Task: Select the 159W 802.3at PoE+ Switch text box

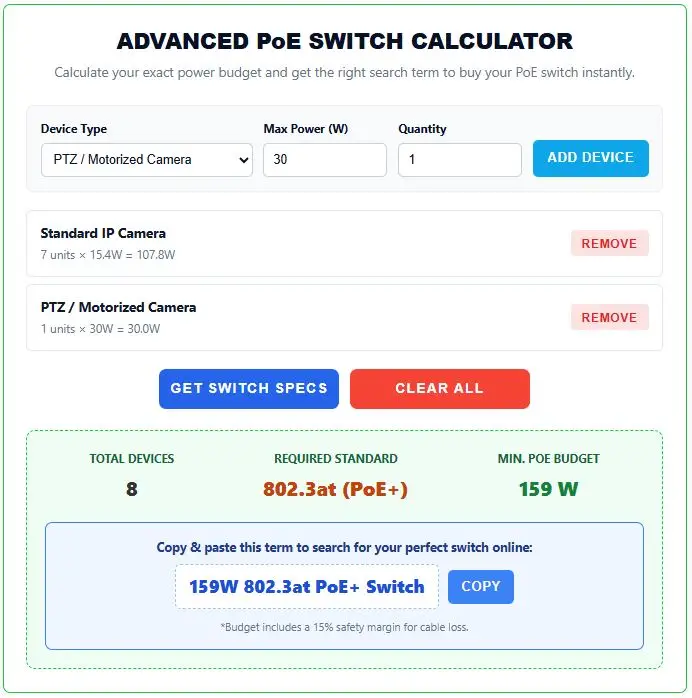Action: point(307,587)
